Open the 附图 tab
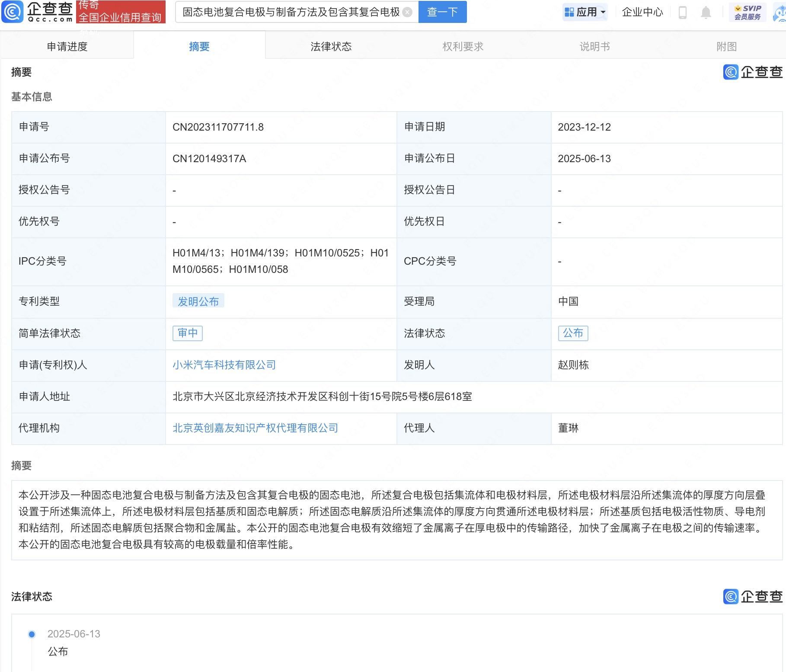 click(x=726, y=46)
